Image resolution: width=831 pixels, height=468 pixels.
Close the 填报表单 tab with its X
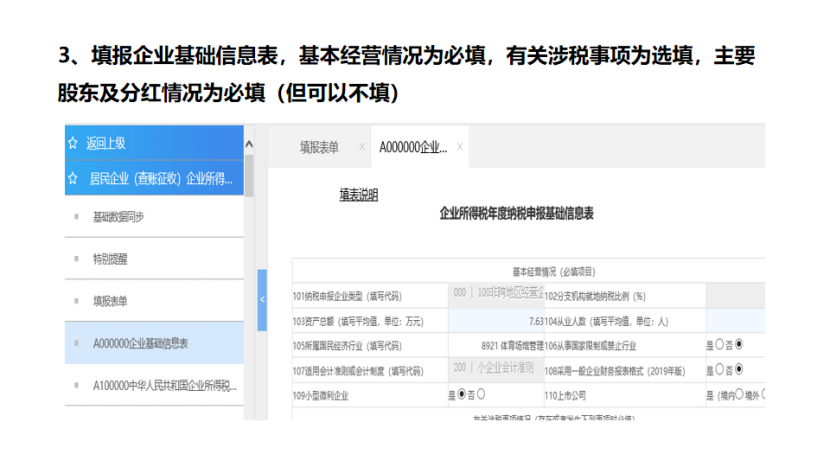(362, 147)
